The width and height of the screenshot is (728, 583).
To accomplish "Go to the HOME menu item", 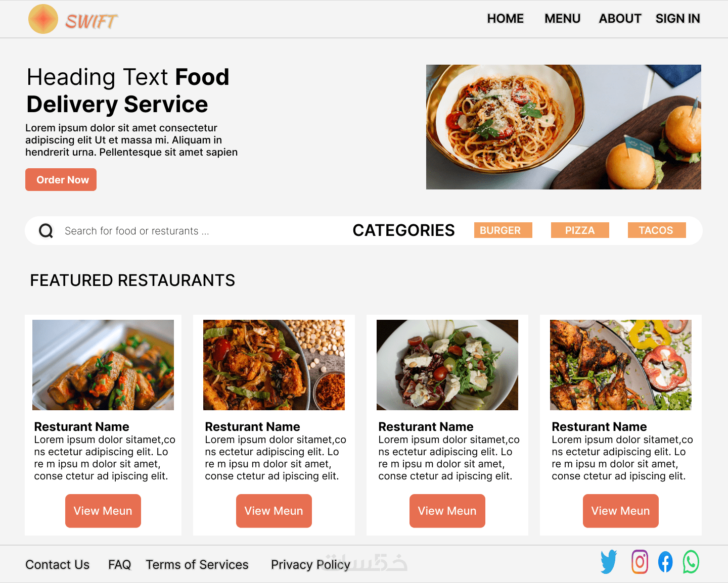I will click(x=505, y=19).
